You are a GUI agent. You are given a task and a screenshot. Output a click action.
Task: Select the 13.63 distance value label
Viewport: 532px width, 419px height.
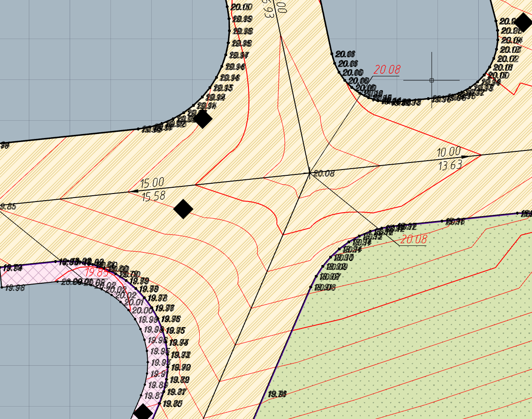click(x=450, y=165)
